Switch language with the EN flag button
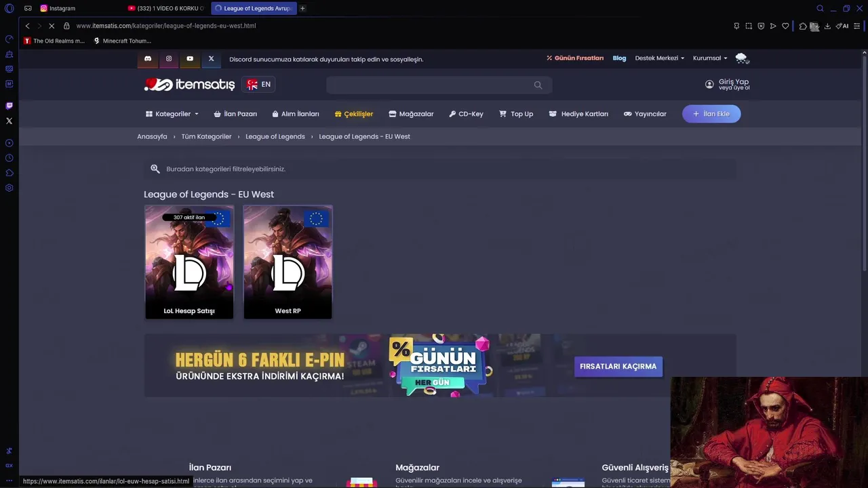 258,85
